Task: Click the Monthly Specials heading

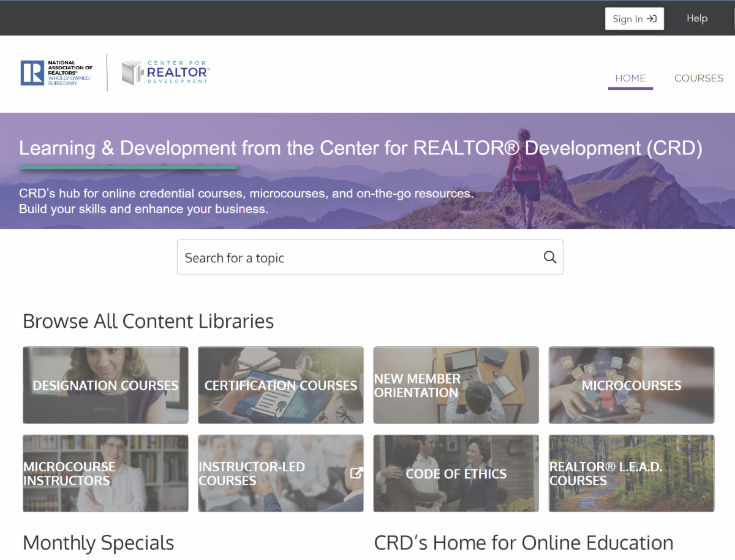Action: point(99,543)
